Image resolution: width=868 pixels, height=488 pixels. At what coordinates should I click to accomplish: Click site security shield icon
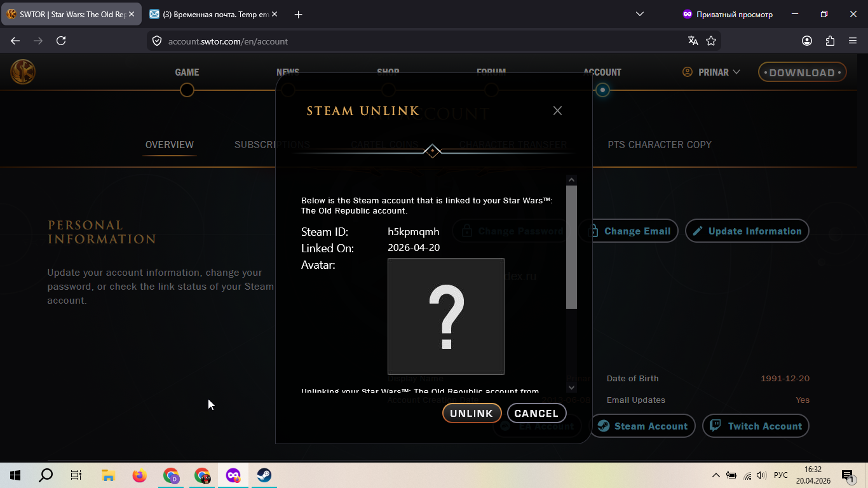coord(157,41)
